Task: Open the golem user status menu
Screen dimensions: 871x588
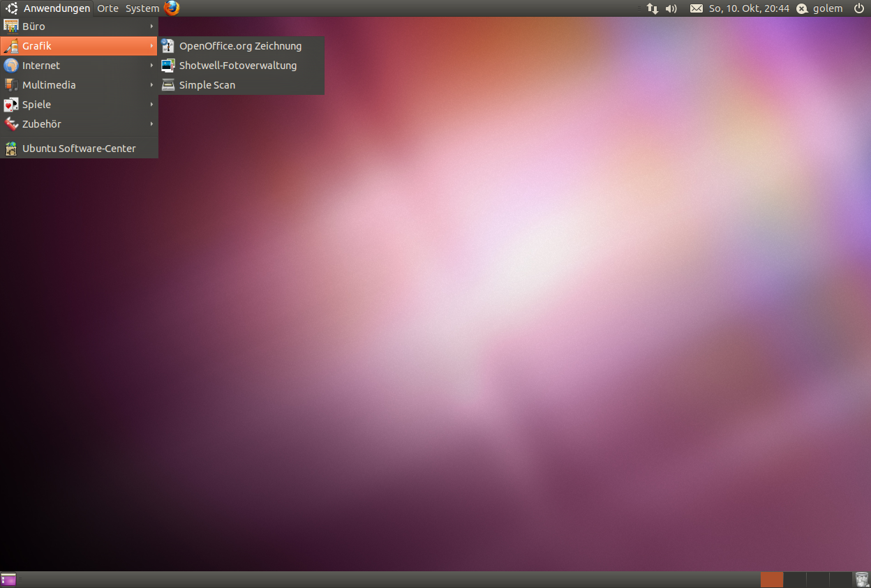Action: (x=819, y=8)
